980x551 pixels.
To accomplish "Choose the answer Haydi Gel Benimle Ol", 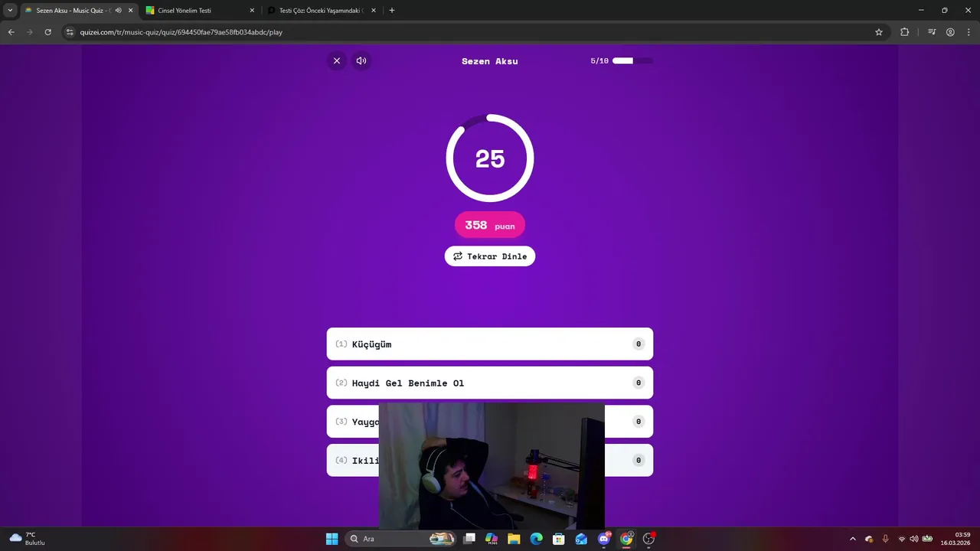I will 490,383.
